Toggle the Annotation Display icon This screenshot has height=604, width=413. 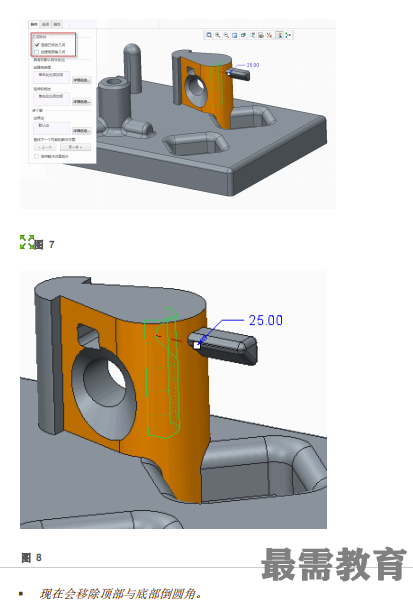tap(279, 35)
